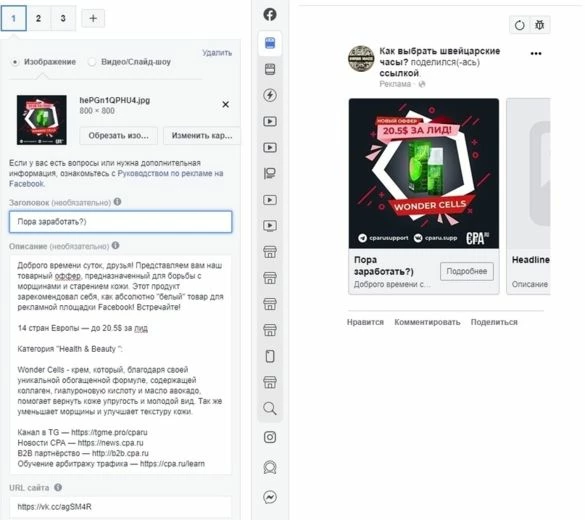Add a new carousel card with plus

tap(93, 18)
